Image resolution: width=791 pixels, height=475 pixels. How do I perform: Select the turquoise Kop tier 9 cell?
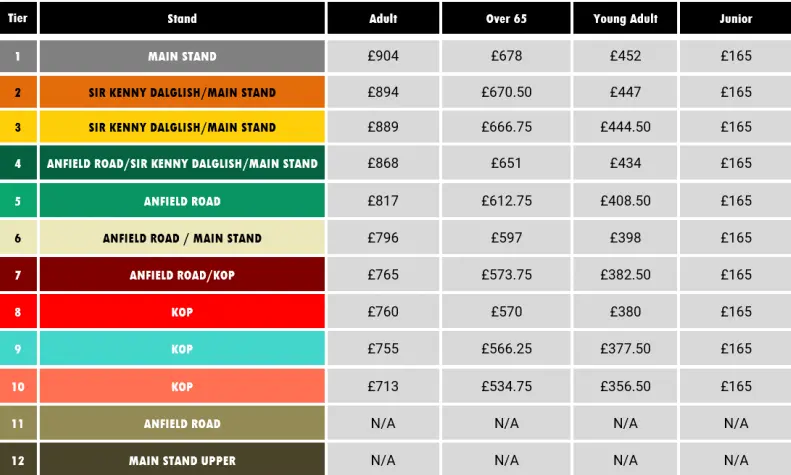tap(182, 349)
